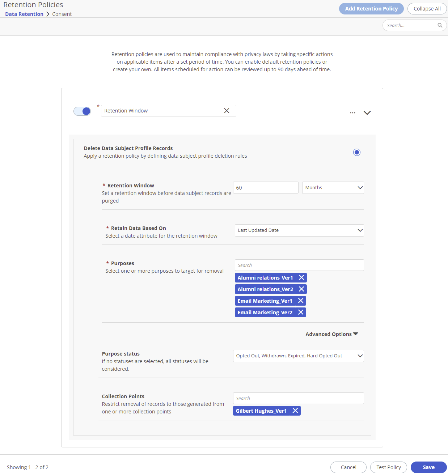Click the search magnifier icon
The width and height of the screenshot is (448, 476).
(440, 25)
